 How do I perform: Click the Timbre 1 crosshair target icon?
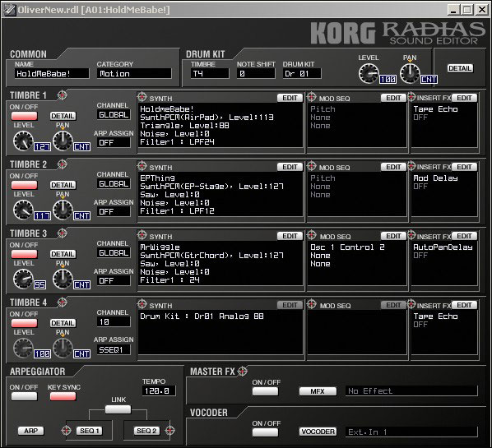tap(63, 95)
